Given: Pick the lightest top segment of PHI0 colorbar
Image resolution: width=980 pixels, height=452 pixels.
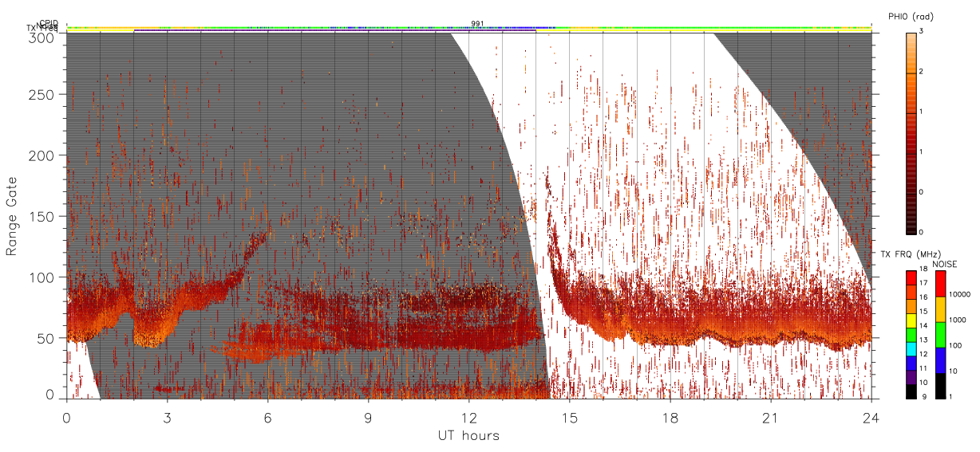Looking at the screenshot, I should [x=911, y=53].
